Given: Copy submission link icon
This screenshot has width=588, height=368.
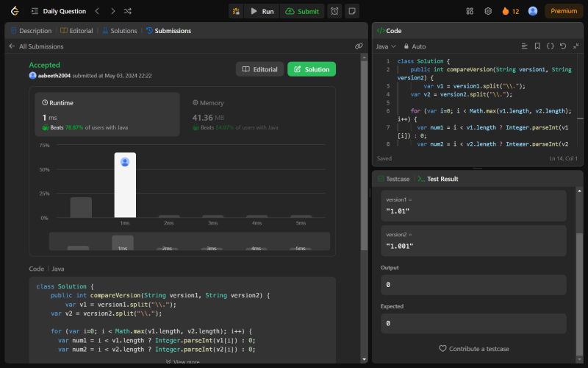Looking at the screenshot, I should (x=359, y=46).
